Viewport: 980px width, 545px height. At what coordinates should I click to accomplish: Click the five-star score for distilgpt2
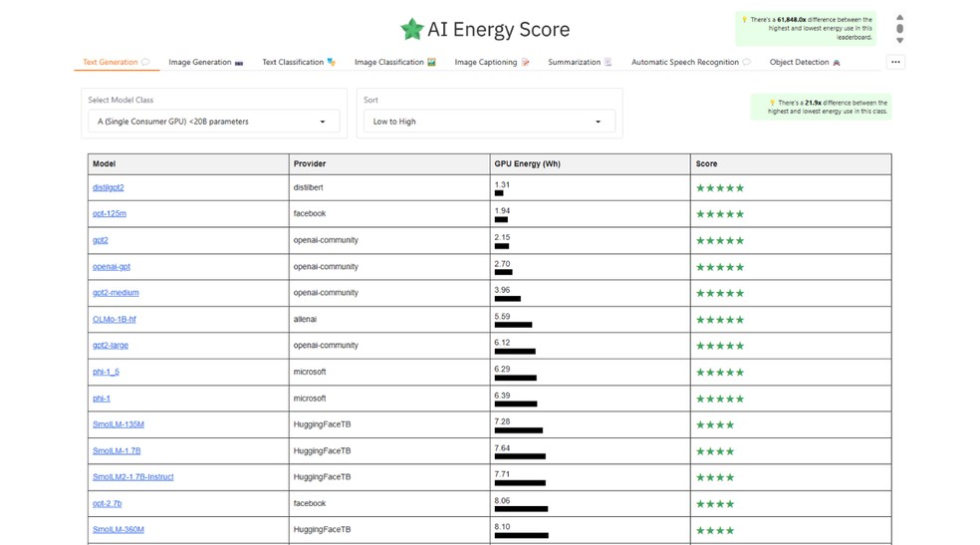point(720,188)
